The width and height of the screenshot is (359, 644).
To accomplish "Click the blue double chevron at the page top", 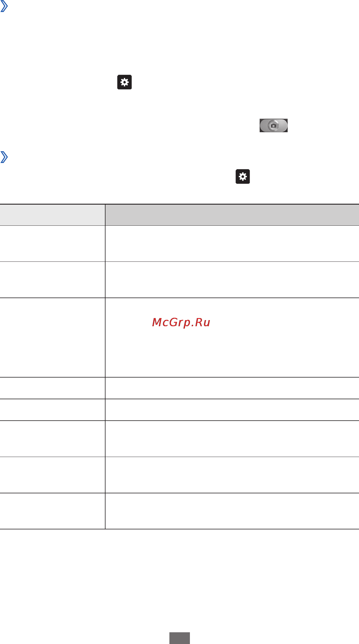I will [4, 6].
